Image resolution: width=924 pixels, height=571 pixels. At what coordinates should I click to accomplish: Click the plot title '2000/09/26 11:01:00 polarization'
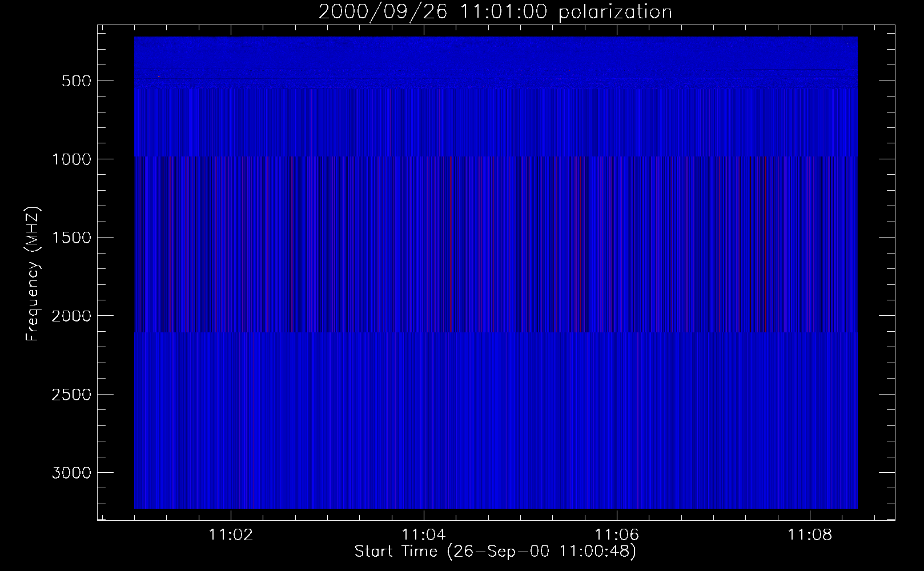click(495, 12)
